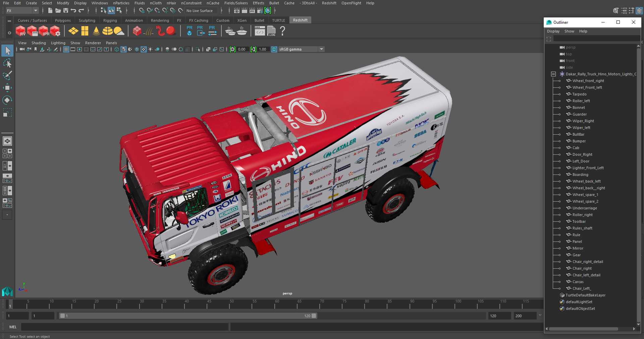Choose the Paint Selection tool
Viewport: 644px width, 339px height.
(7, 75)
